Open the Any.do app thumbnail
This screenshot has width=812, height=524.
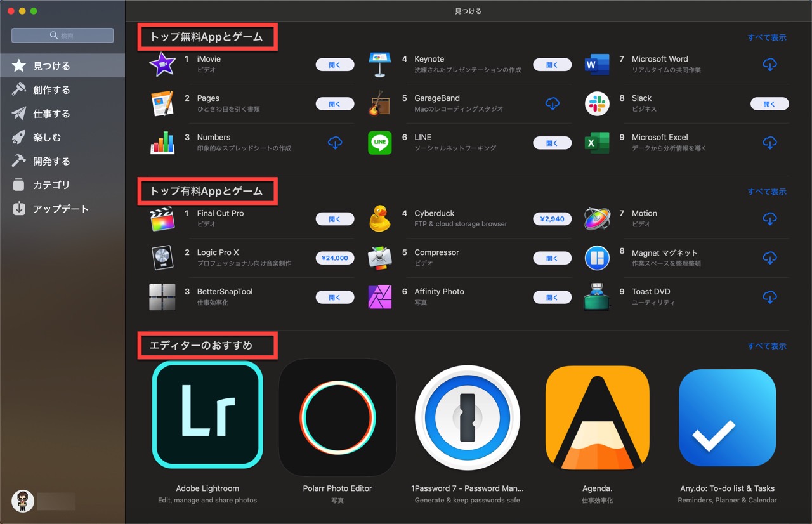[728, 417]
